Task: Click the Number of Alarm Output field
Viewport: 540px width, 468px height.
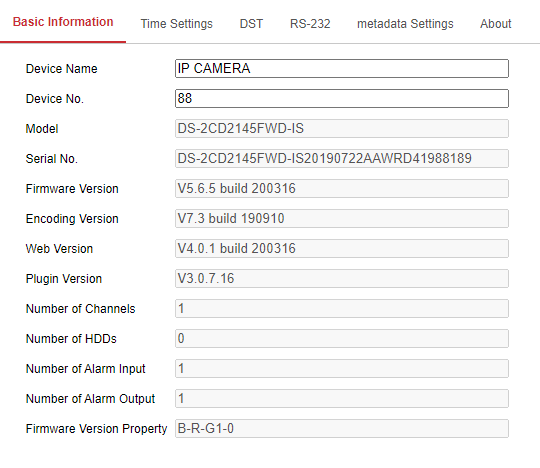Action: 342,398
